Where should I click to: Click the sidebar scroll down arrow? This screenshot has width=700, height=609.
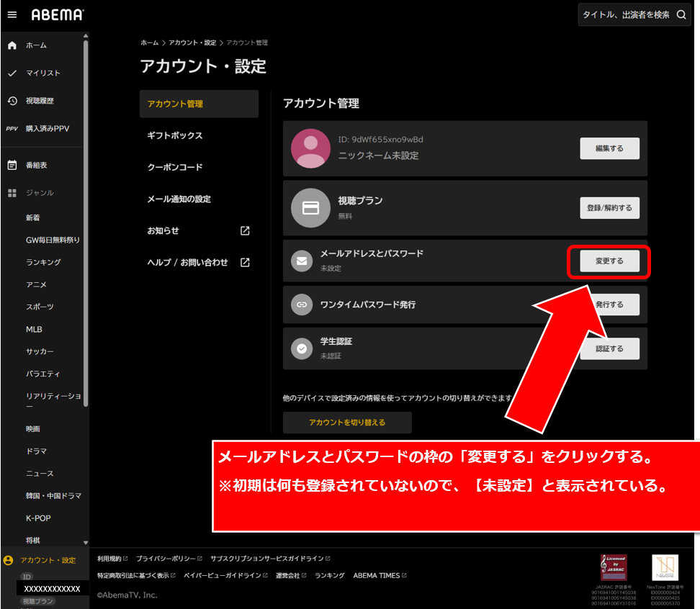(86, 542)
